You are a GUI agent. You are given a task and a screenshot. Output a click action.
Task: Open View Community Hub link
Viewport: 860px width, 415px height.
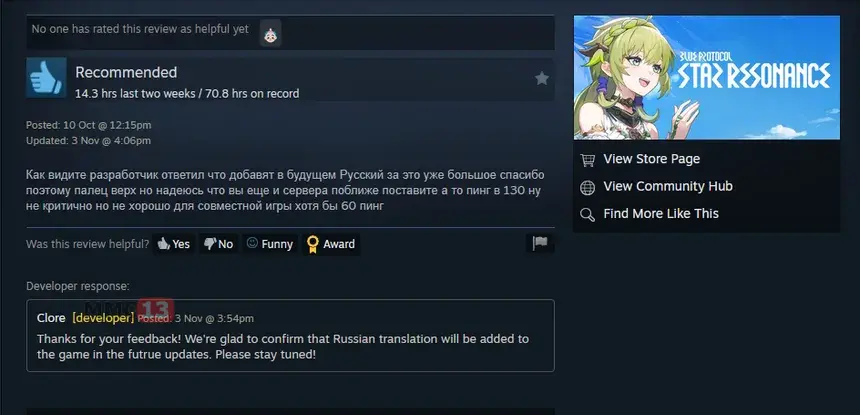[x=668, y=186]
